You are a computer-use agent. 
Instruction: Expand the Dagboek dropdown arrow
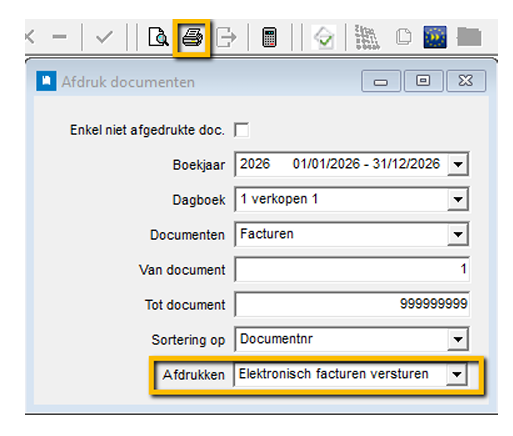click(458, 199)
